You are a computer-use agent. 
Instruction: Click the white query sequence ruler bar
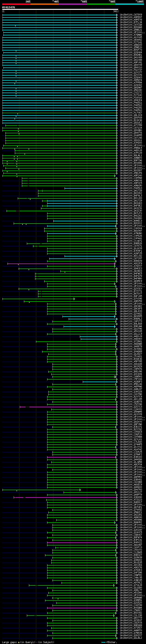[x=60, y=9]
